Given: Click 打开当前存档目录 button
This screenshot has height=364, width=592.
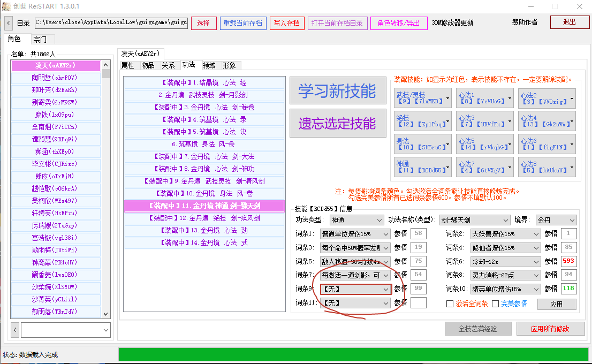Looking at the screenshot, I should (337, 23).
